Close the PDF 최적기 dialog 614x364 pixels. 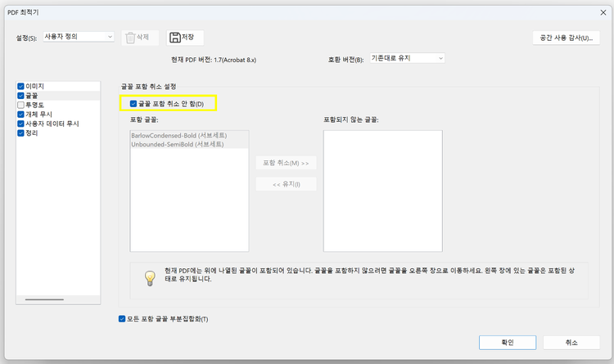point(603,12)
